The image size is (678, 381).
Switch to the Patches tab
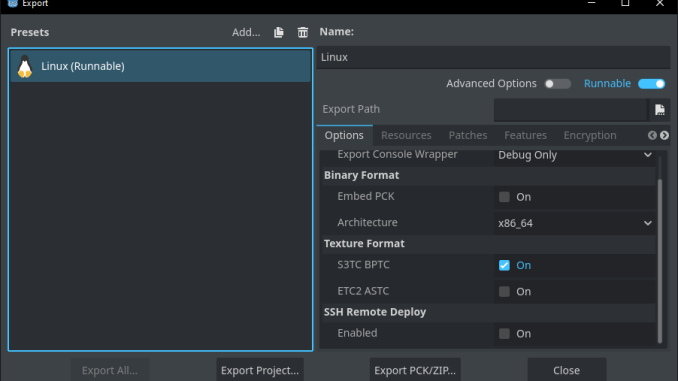[x=468, y=135]
